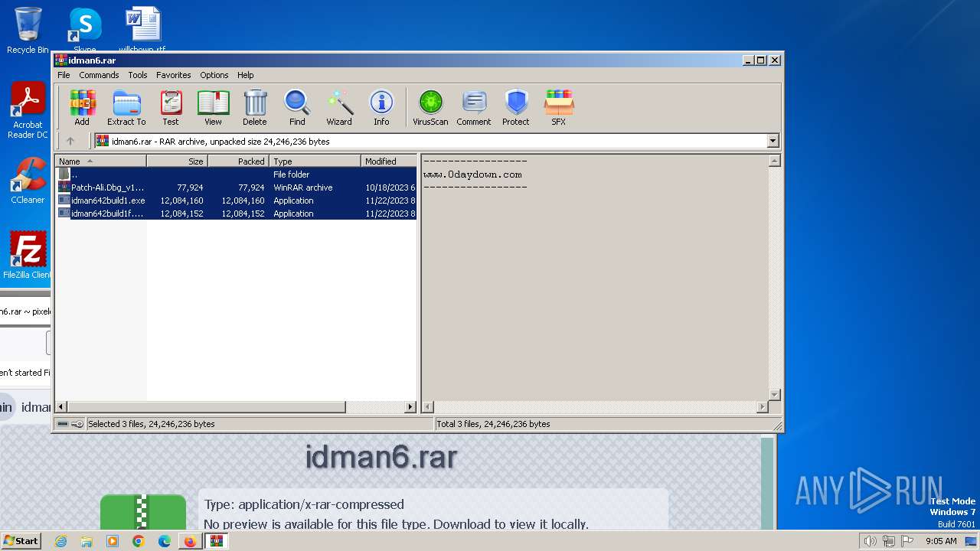Click file list horizontal scrollbar
Image resolution: width=980 pixels, height=551 pixels.
point(207,407)
